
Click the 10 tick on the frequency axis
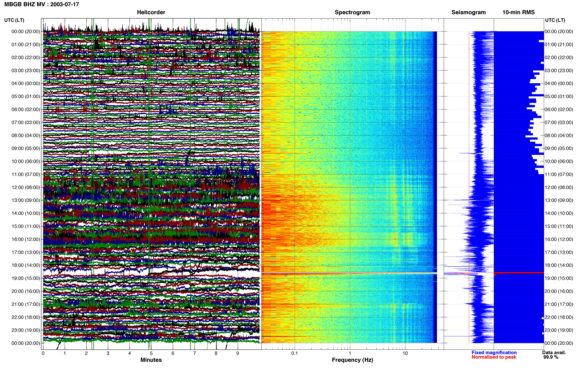click(x=405, y=353)
